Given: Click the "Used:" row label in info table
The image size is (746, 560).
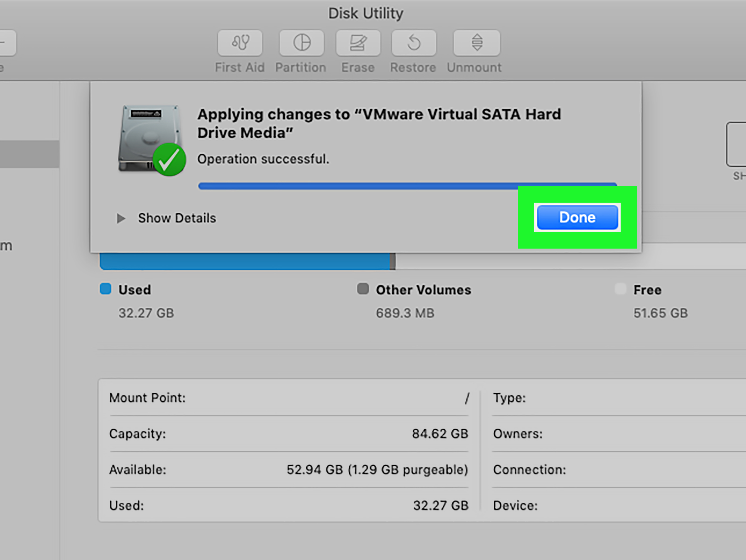Looking at the screenshot, I should pyautogui.click(x=126, y=506).
